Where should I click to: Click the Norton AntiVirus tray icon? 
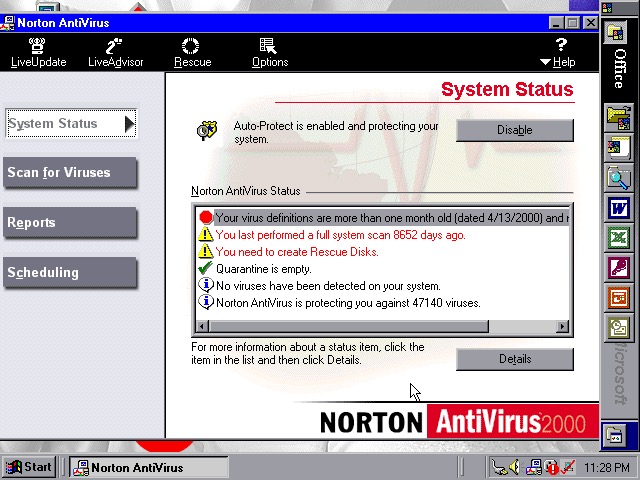point(533,467)
